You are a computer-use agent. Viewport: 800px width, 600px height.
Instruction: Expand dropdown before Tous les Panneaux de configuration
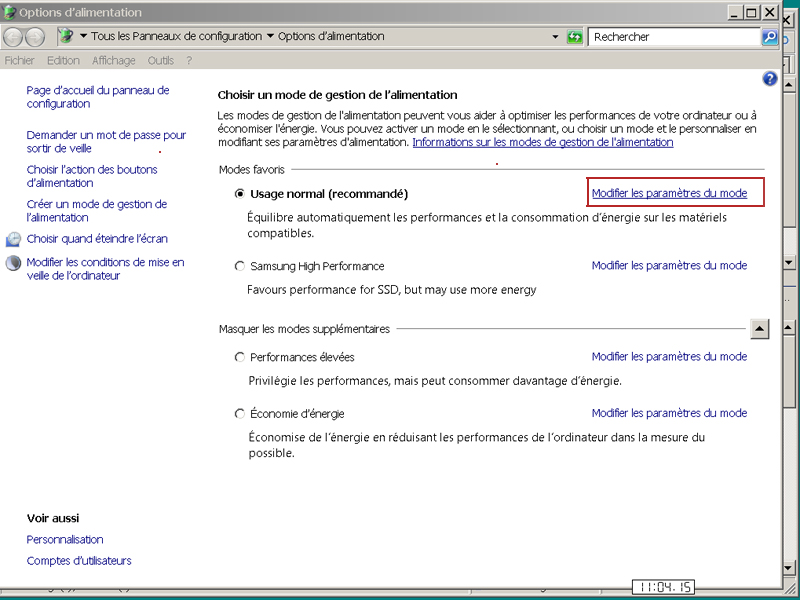click(84, 36)
